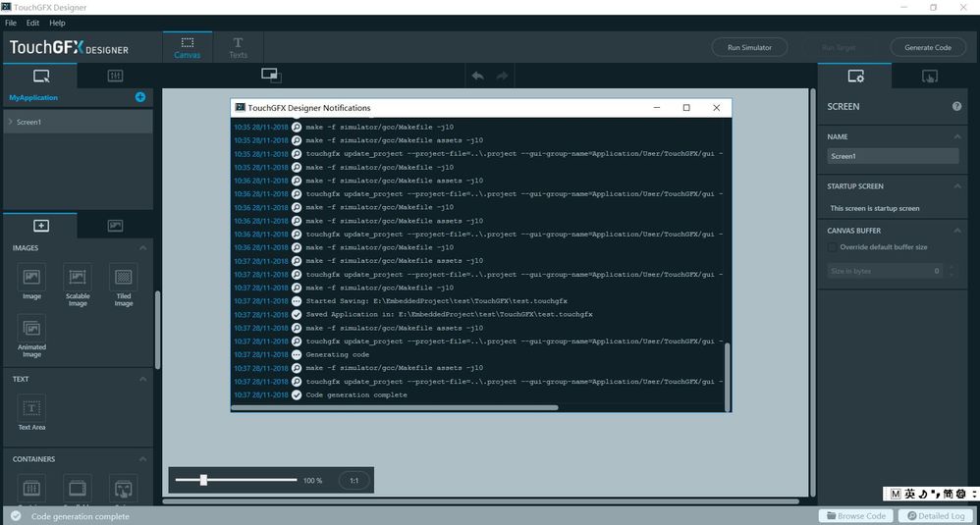Open the Detailed Log
This screenshot has height=525, width=980.
tap(935, 515)
